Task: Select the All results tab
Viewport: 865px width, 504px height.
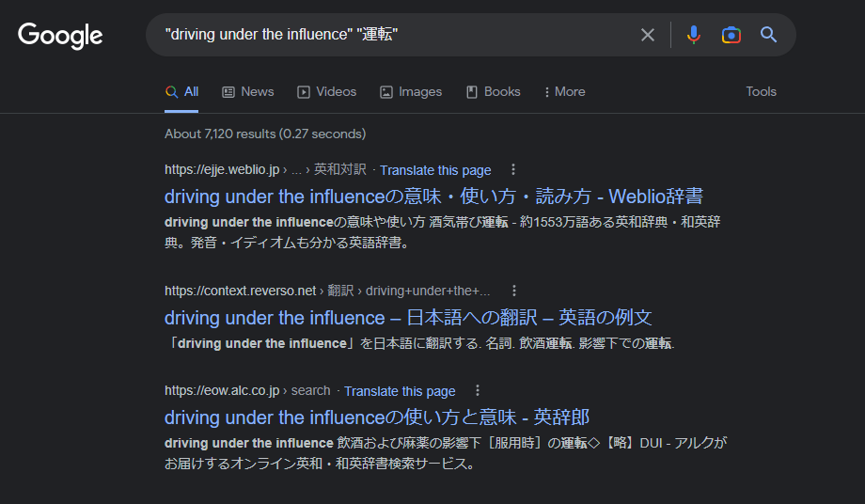Action: pyautogui.click(x=181, y=92)
